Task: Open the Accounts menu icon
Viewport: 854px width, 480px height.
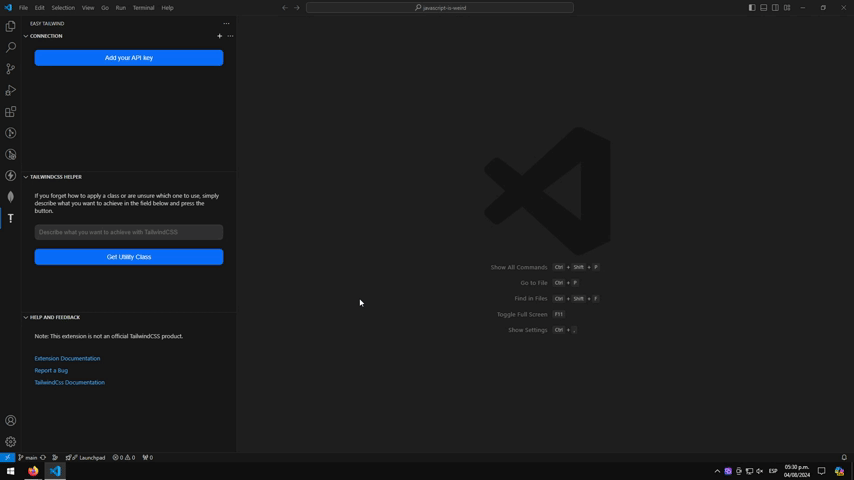Action: point(10,421)
